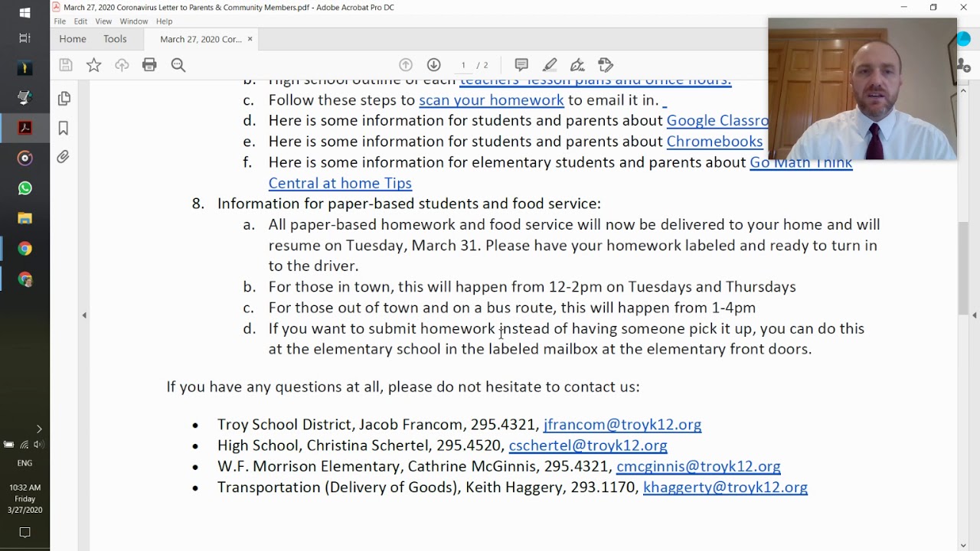Open the Fill & Sign tool icon

tap(577, 65)
